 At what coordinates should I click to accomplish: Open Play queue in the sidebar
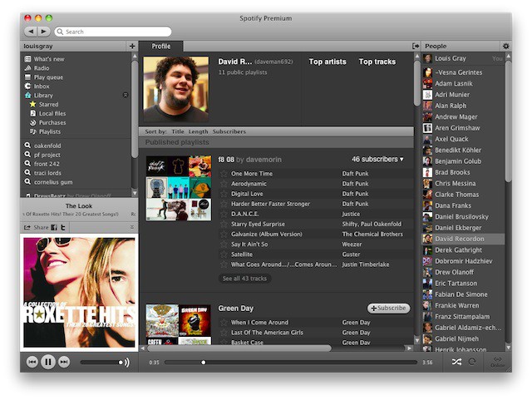click(48, 77)
